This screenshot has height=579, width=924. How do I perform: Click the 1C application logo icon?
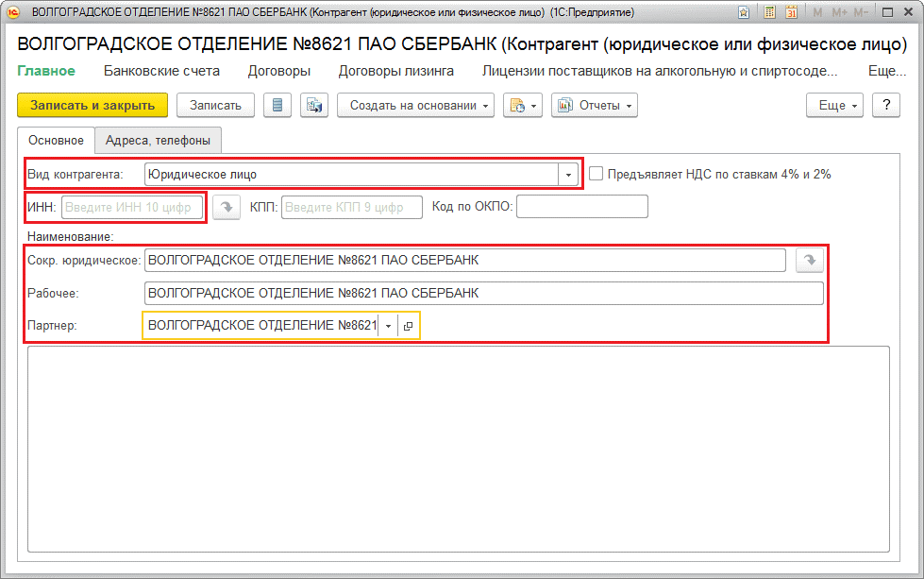(13, 11)
